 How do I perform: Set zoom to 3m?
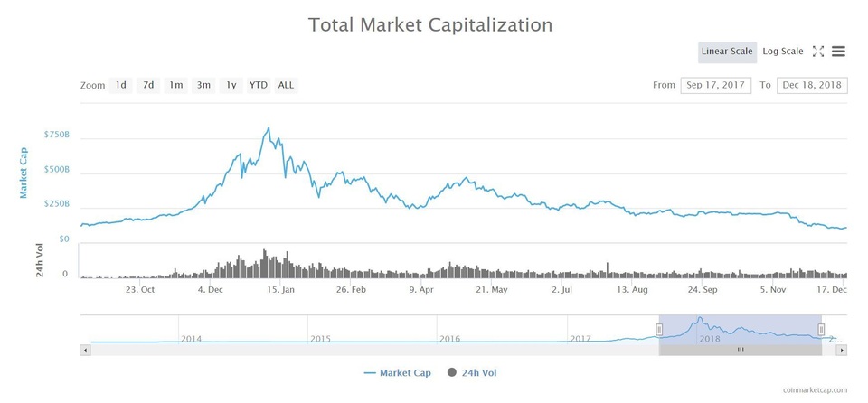203,85
